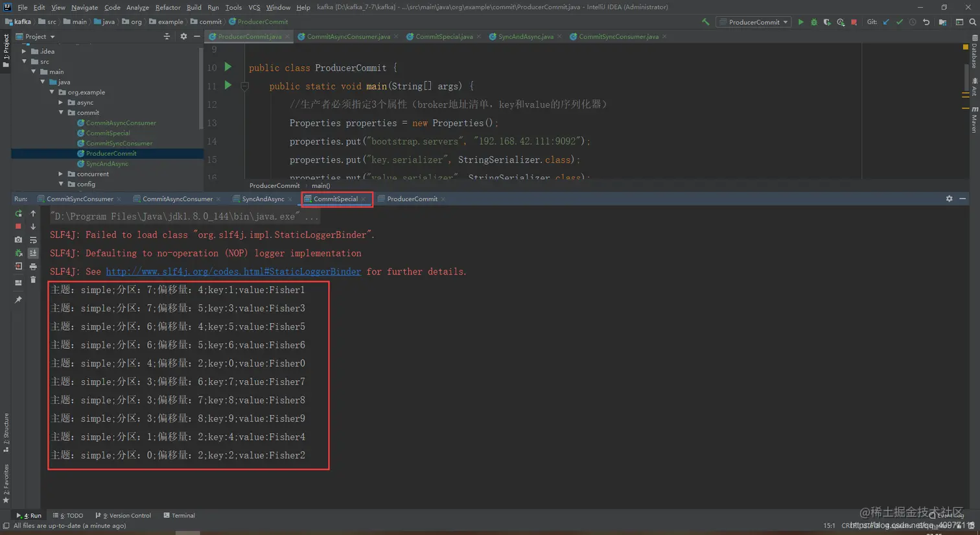The width and height of the screenshot is (980, 535).
Task: Restore layout in the Run panel
Action: pyautogui.click(x=18, y=283)
